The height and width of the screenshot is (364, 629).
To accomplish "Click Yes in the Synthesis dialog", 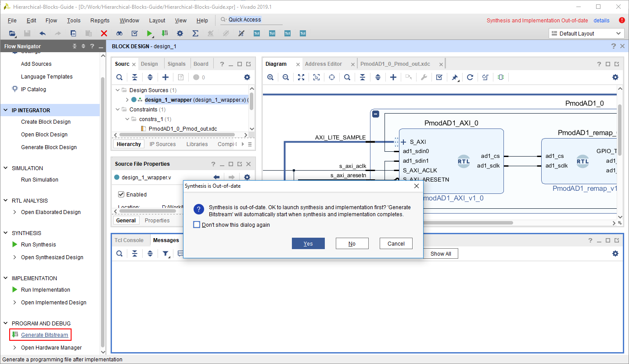I will point(308,243).
